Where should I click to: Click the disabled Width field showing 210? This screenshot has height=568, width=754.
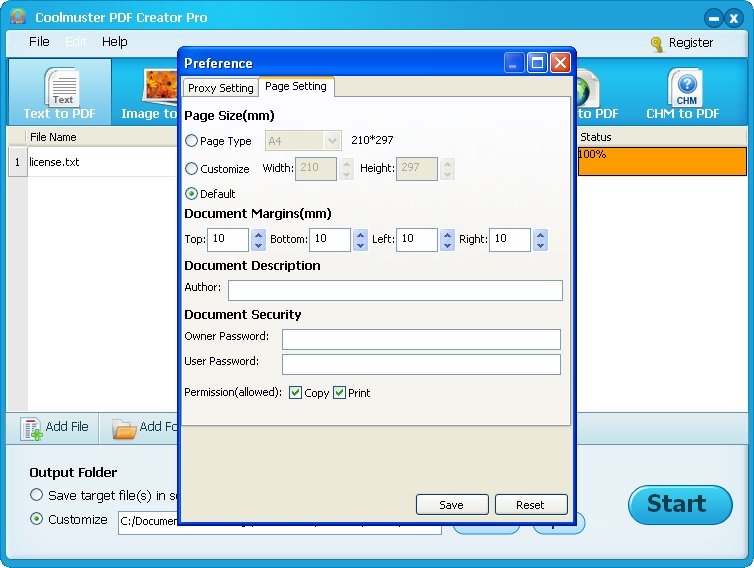[315, 169]
